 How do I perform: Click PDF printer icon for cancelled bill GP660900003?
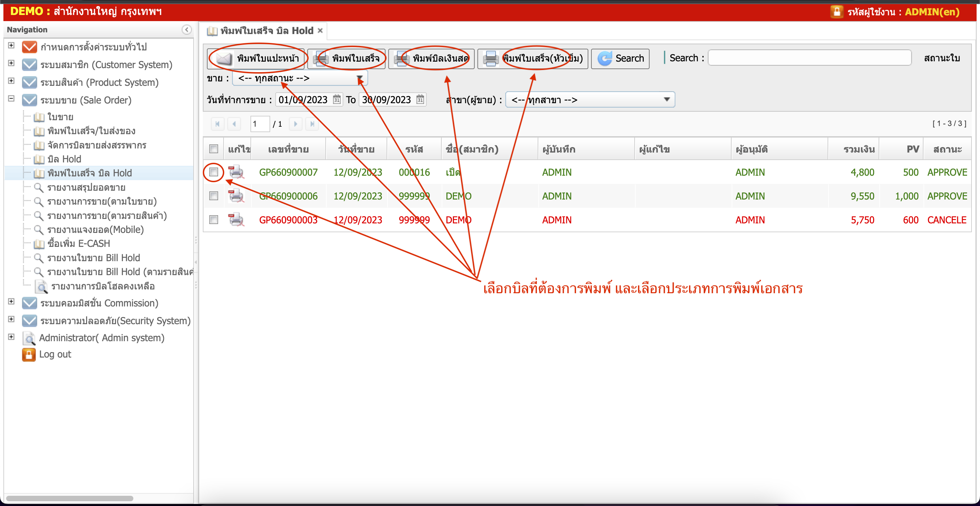point(236,220)
